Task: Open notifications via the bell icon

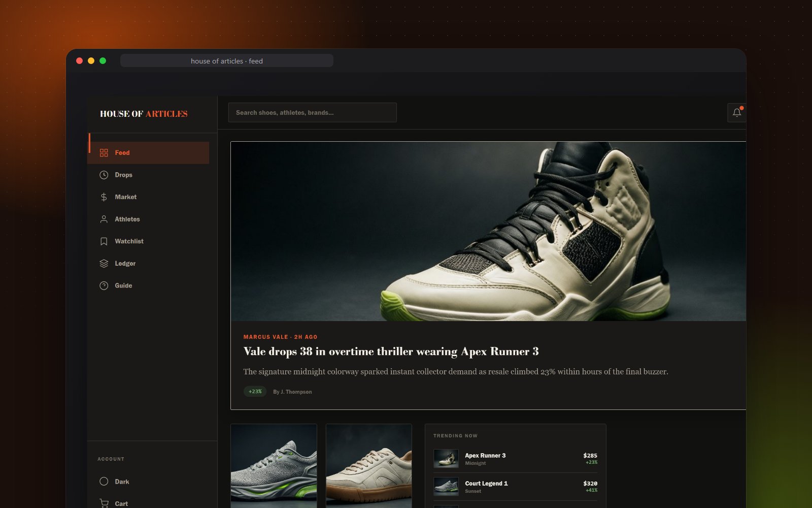Action: point(737,113)
